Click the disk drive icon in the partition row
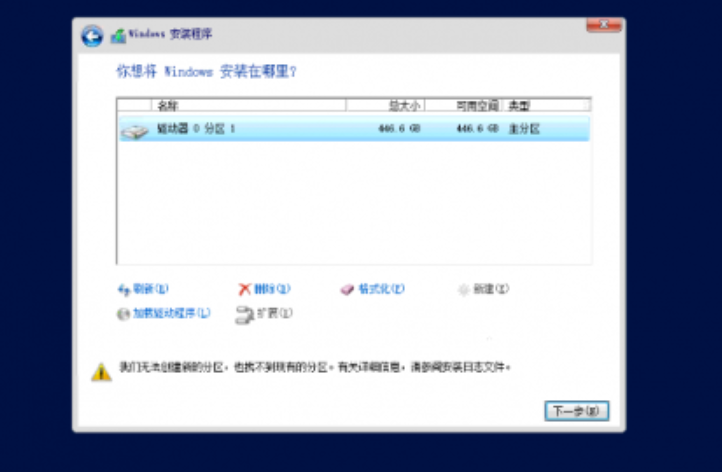The image size is (722, 472). 134,130
